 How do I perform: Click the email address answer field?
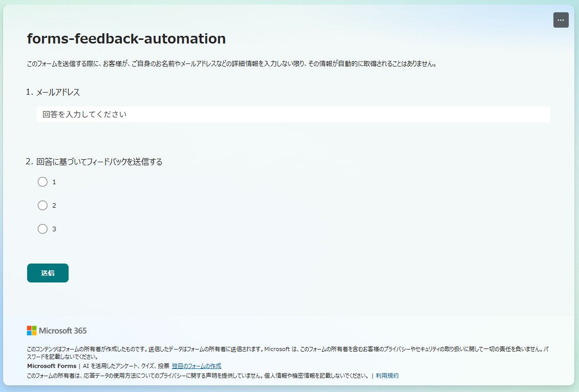coord(293,114)
